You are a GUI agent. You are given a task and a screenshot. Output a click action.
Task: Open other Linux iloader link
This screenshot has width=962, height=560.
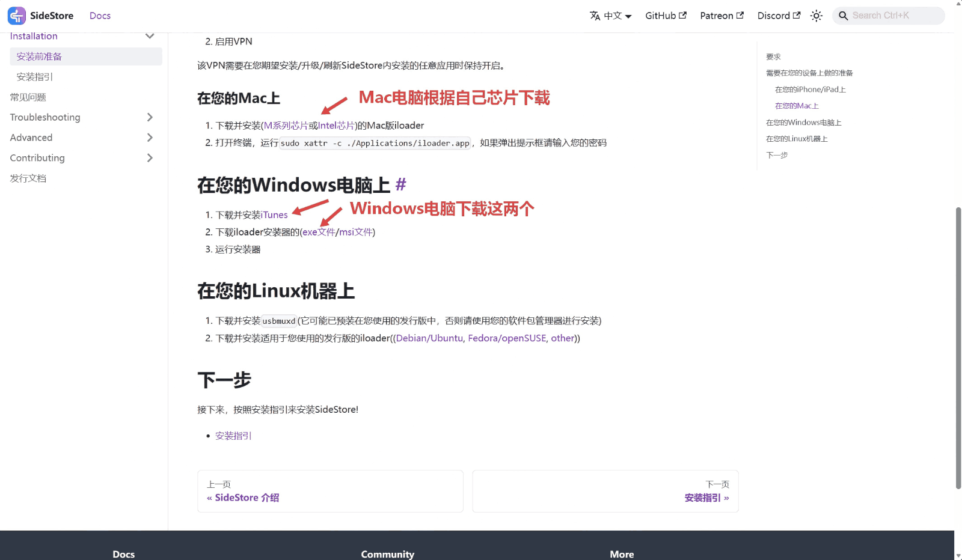coord(563,338)
